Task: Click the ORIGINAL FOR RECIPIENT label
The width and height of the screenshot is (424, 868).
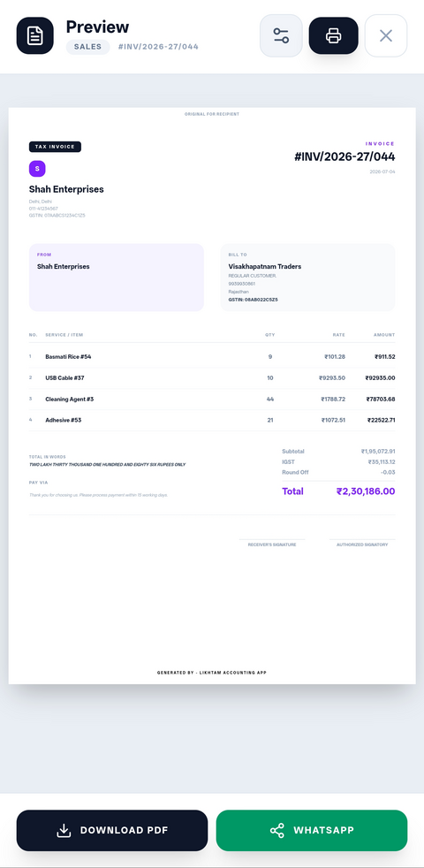Action: coord(212,114)
